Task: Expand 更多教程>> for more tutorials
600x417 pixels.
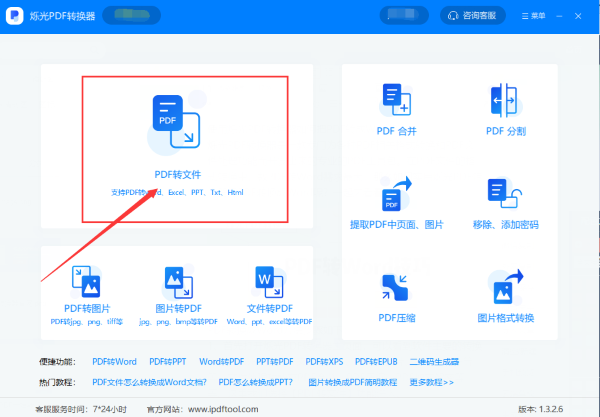Action: click(x=432, y=383)
